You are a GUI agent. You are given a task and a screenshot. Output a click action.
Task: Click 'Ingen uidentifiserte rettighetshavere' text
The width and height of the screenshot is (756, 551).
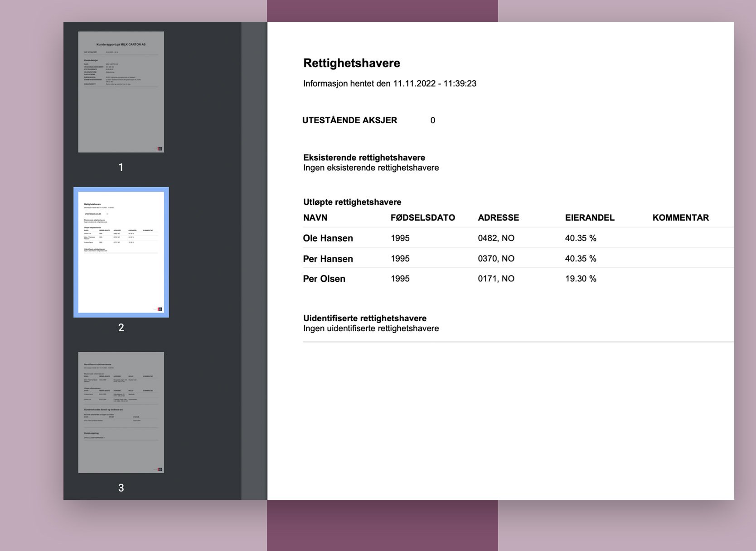click(371, 329)
